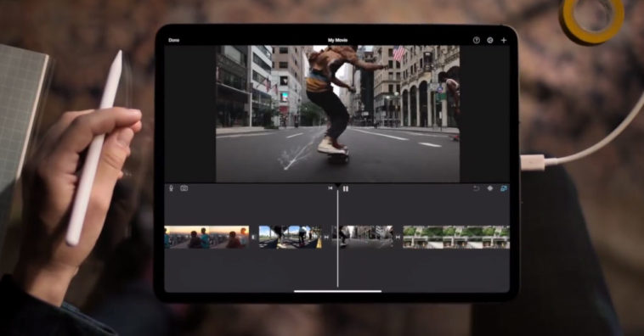The height and width of the screenshot is (336, 644).
Task: Click the My Movie project title
Action: pyautogui.click(x=337, y=40)
